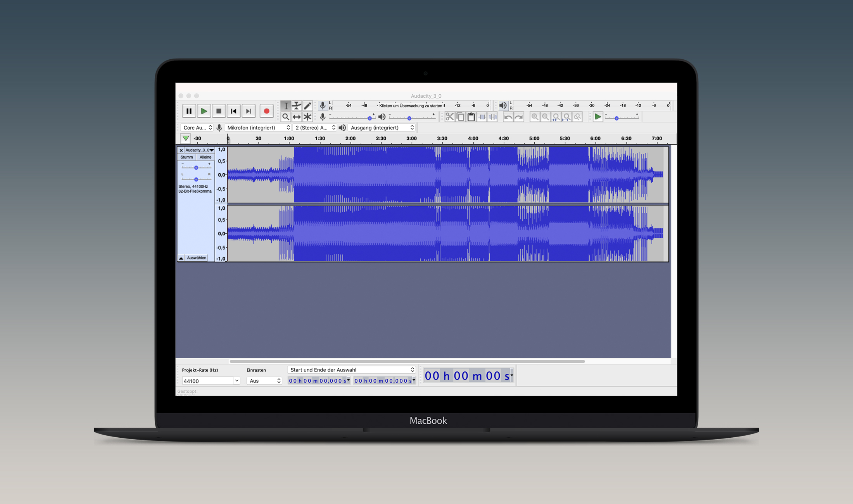Viewport: 853px width, 504px height.
Task: Adjust the playback volume slider
Action: [409, 118]
